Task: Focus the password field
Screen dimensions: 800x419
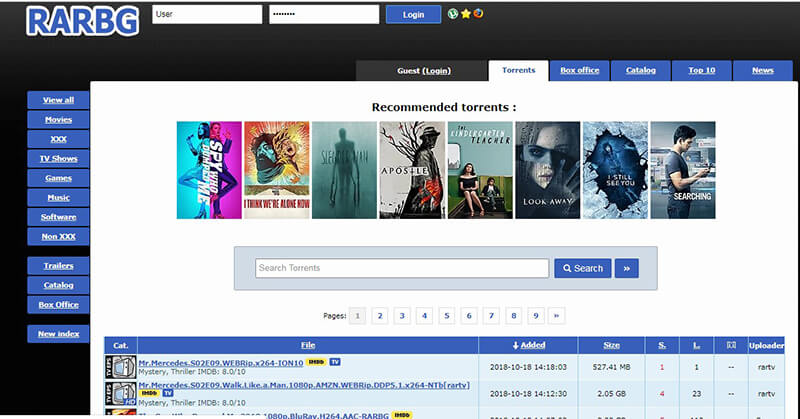Action: click(324, 14)
